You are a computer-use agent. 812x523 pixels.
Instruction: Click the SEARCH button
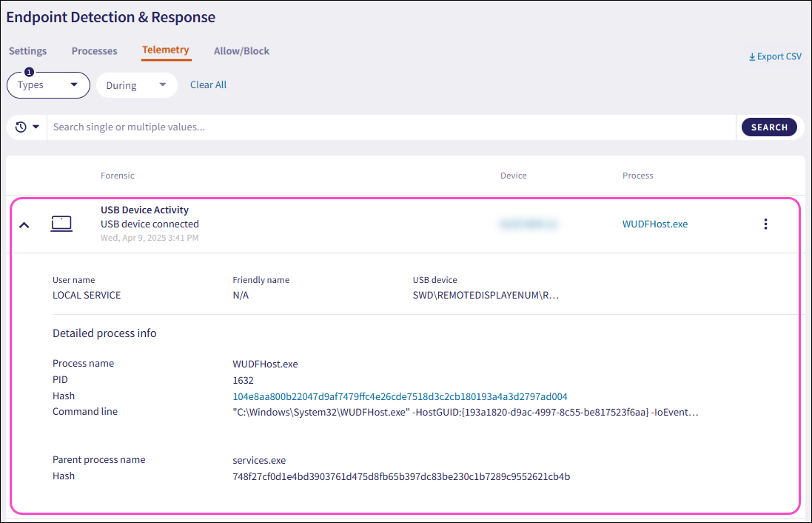pyautogui.click(x=769, y=127)
